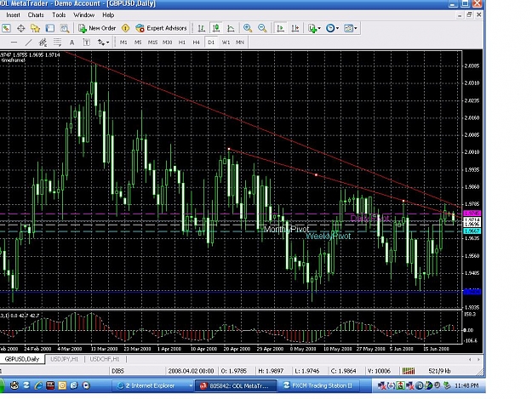This screenshot has width=532, height=399.
Task: Click the profiles icon at toolbar start
Action: [7, 28]
